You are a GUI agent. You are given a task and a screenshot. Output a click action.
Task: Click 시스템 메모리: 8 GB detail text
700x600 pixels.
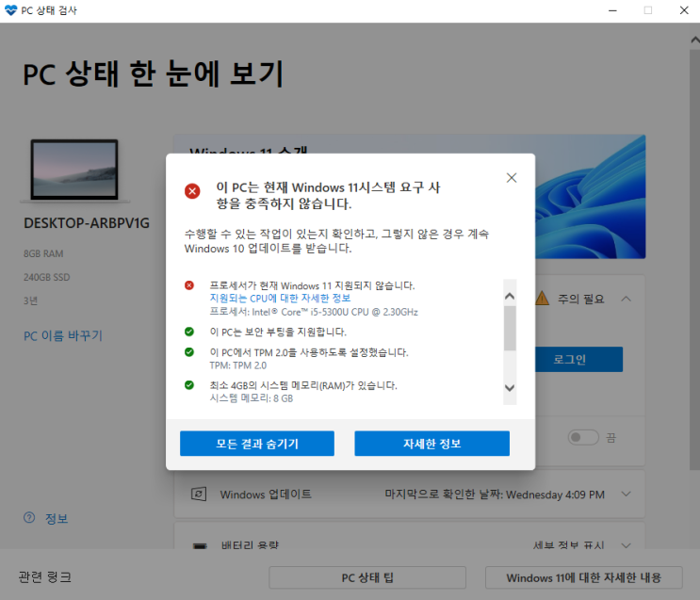coord(252,398)
